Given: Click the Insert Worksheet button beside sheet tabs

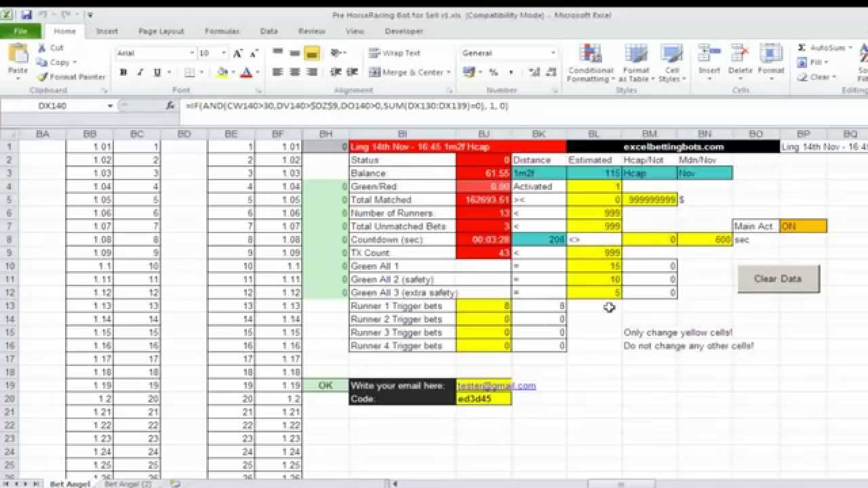Looking at the screenshot, I should click(175, 484).
